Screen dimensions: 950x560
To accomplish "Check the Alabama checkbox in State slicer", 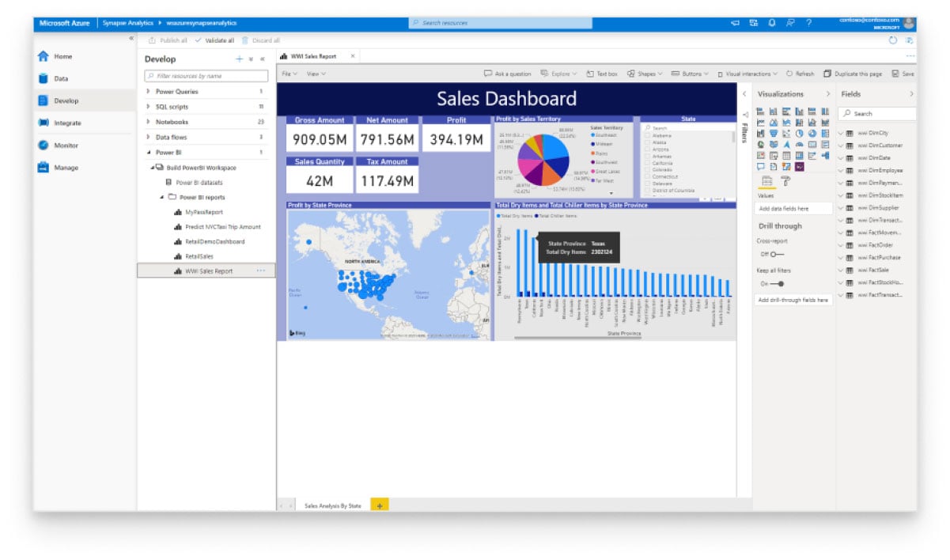I will [x=648, y=135].
